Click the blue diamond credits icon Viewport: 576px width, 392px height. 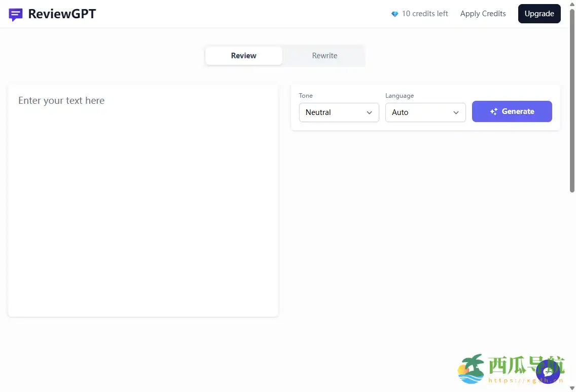click(x=395, y=14)
